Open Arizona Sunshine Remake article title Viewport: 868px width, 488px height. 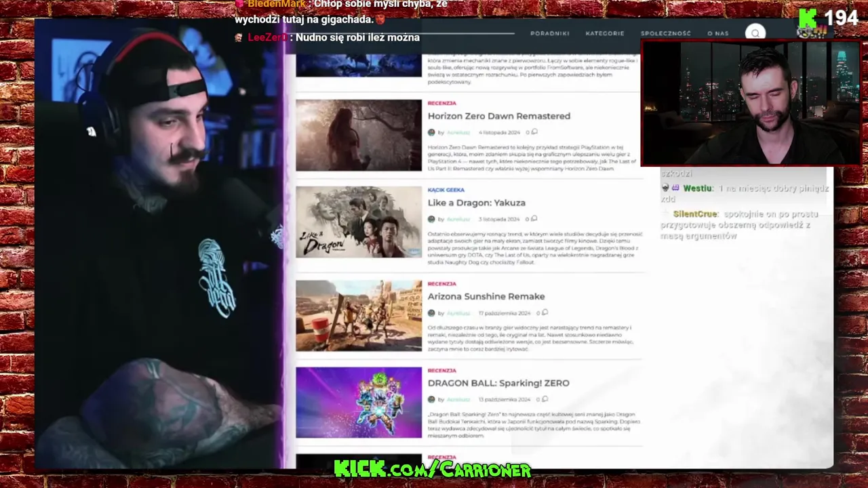point(486,296)
